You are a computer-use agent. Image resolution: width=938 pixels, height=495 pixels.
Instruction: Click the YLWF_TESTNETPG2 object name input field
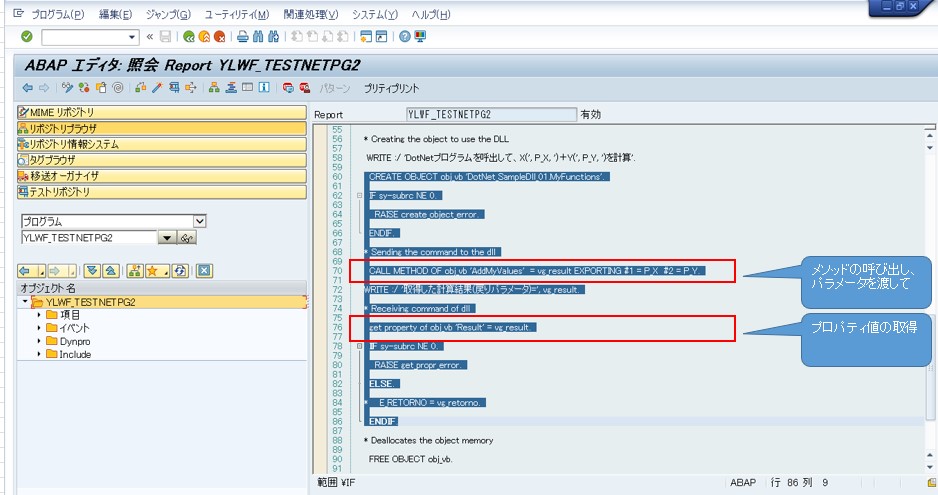pos(90,238)
